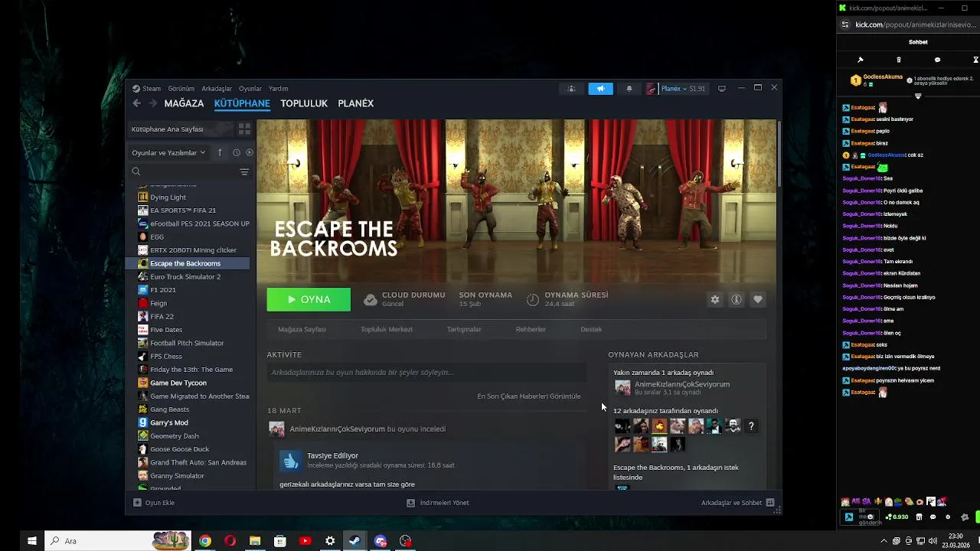Image resolution: width=980 pixels, height=551 pixels.
Task: Open the volume control in system tray
Action: tap(933, 541)
